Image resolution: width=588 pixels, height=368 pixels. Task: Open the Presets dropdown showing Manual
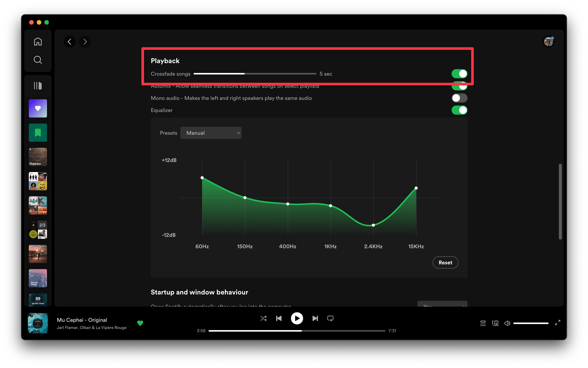[211, 133]
